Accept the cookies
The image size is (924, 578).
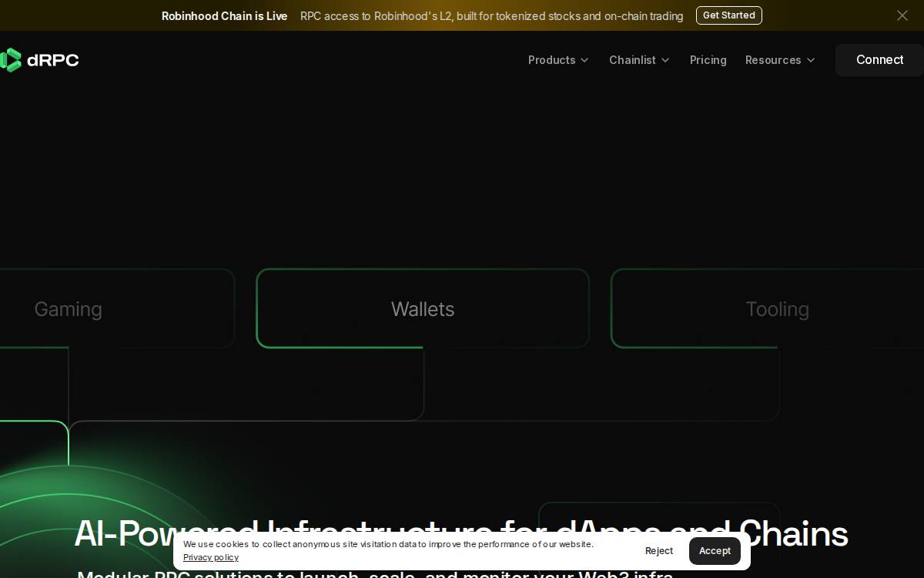click(715, 551)
